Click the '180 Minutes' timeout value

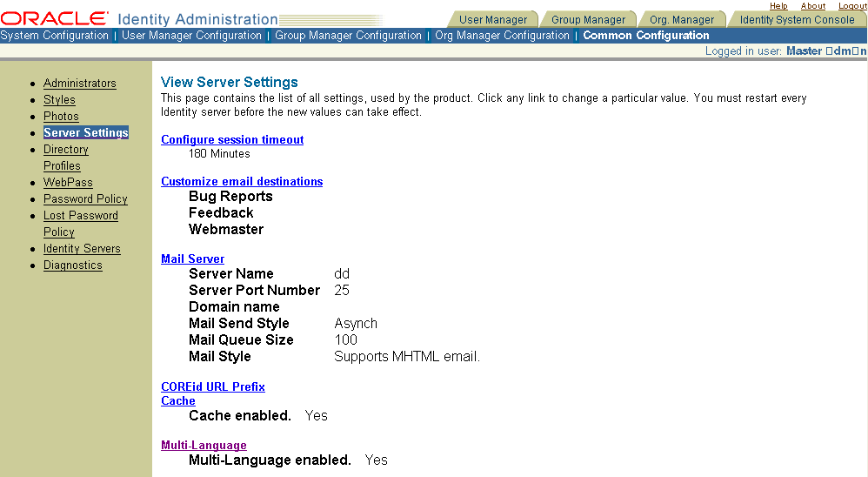coord(219,153)
